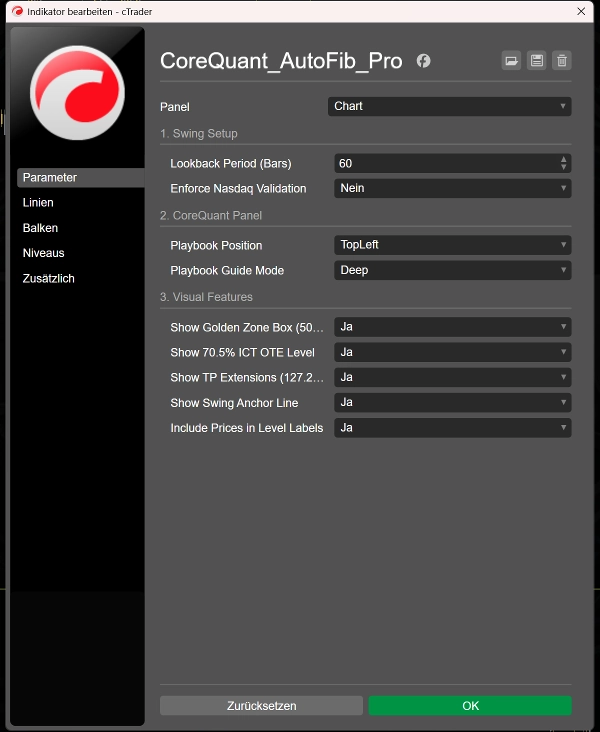Confirm with the green OK button
The image size is (600, 732).
[470, 705]
